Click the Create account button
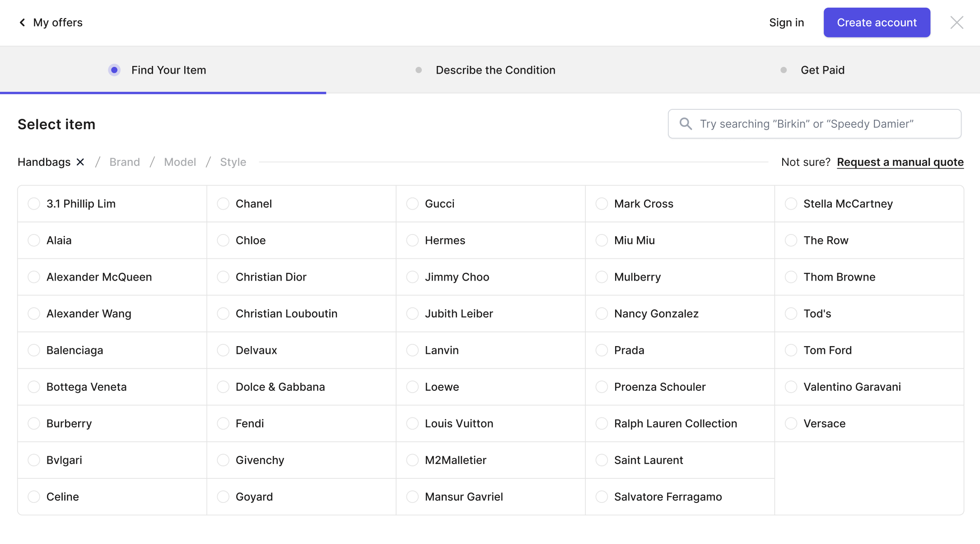Image resolution: width=980 pixels, height=544 pixels. point(877,23)
